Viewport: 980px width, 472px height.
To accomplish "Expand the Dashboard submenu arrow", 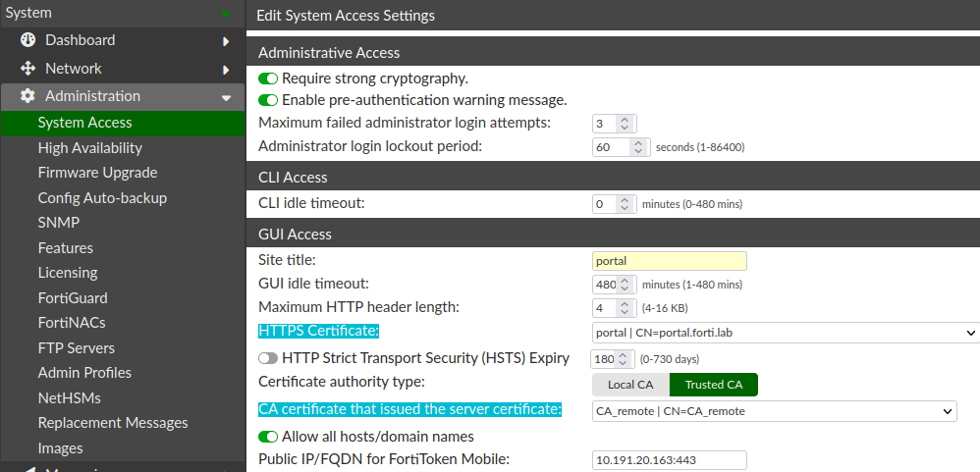I will click(x=226, y=41).
